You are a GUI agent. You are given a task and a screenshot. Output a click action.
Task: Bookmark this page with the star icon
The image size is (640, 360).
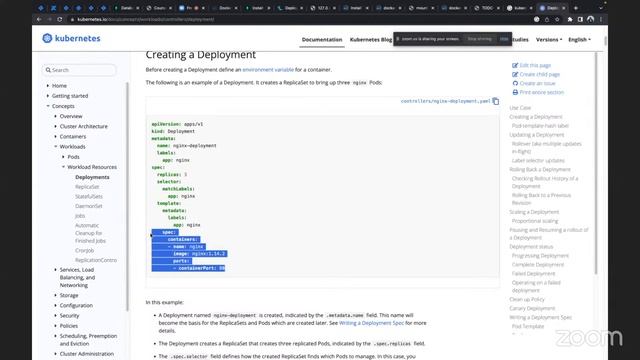[557, 19]
